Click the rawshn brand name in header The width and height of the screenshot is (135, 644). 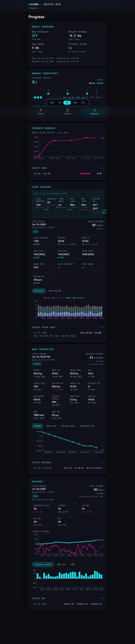33,4
